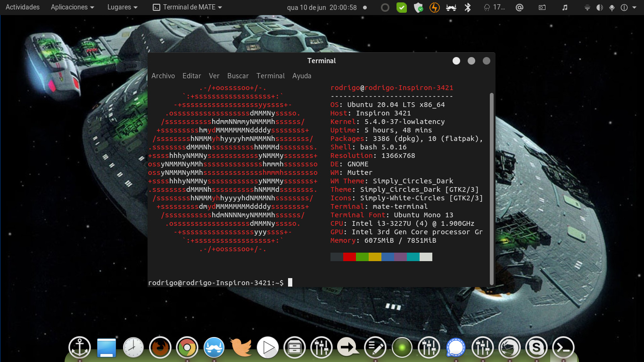Screen dimensions: 644x362
Task: Click the terminal's vertical scrollbar
Action: (492, 189)
